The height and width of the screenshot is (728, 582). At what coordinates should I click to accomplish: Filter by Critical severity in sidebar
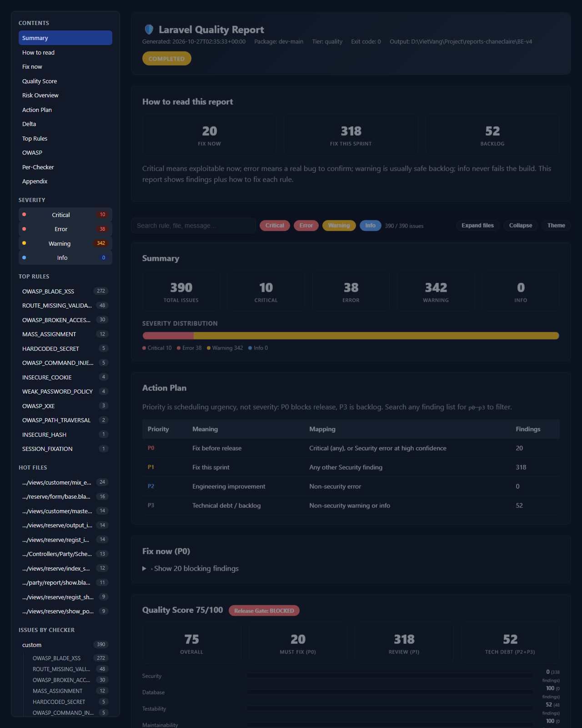pos(65,215)
